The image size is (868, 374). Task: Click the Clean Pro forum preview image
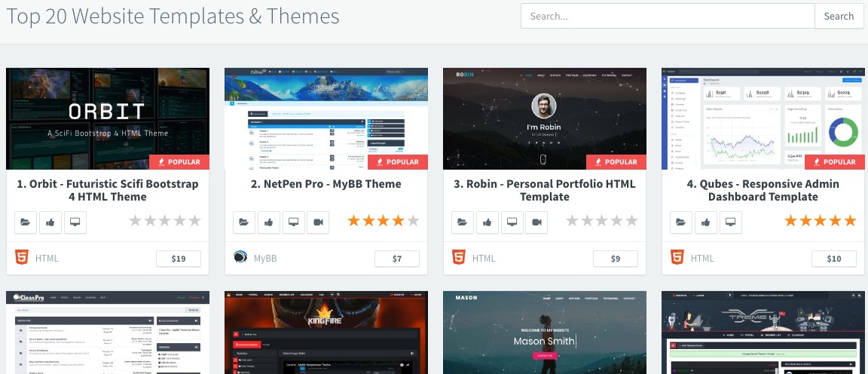tap(108, 333)
